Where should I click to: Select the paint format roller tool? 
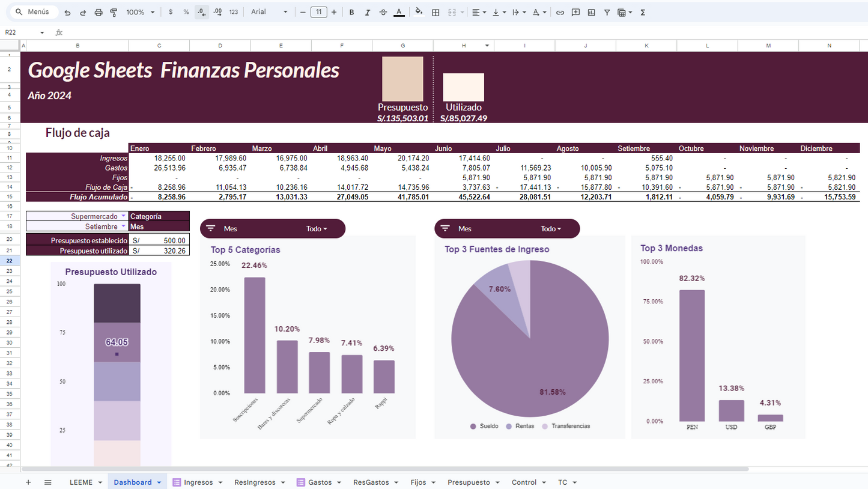tap(114, 12)
